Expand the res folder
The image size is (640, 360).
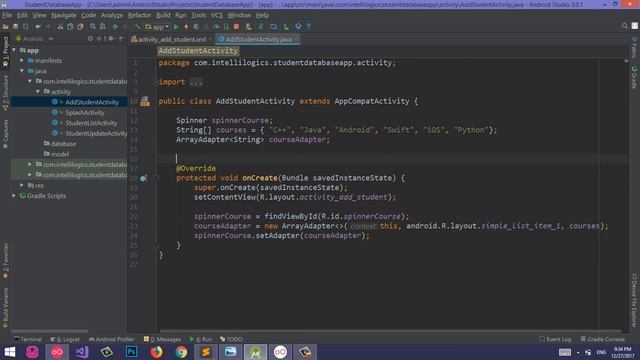pyautogui.click(x=22, y=185)
